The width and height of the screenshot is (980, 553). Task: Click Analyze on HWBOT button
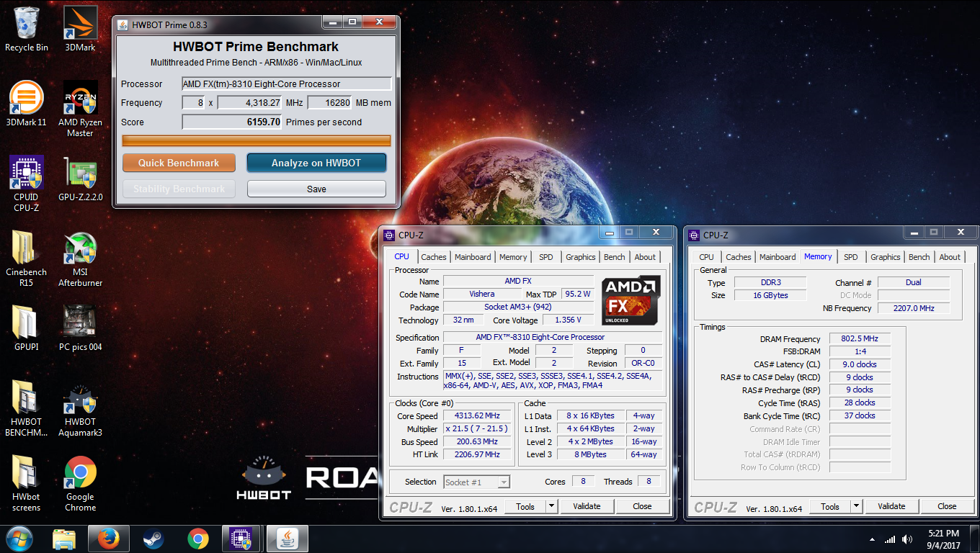point(316,163)
